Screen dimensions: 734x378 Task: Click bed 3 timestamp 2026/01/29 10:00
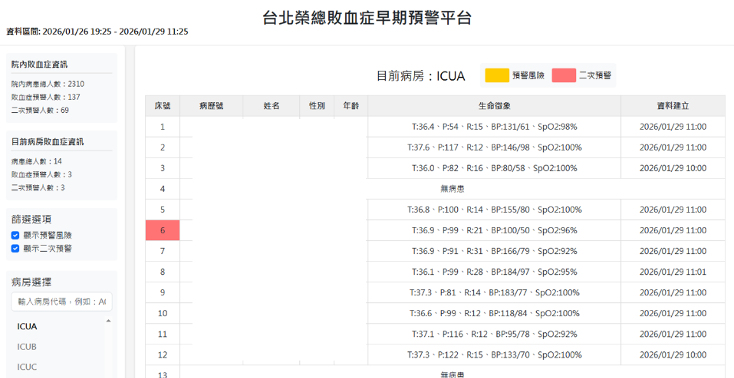click(673, 168)
